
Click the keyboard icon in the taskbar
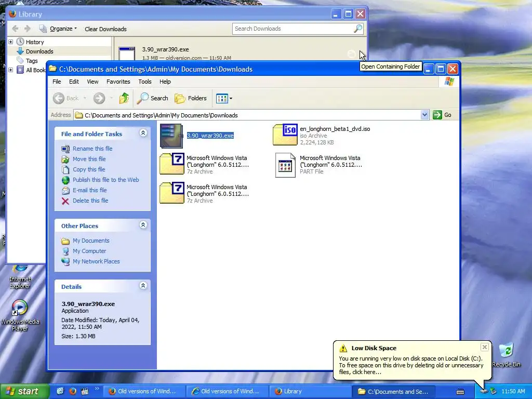(x=460, y=392)
